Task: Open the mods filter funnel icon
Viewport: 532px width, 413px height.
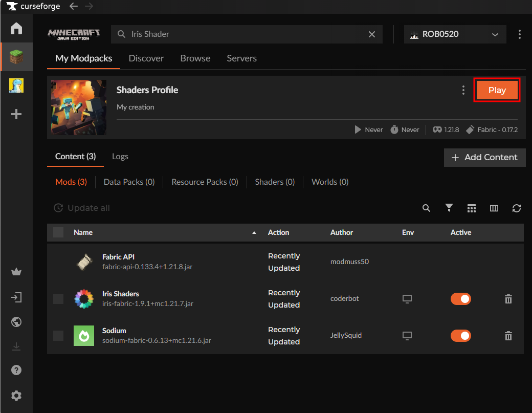Action: 449,208
